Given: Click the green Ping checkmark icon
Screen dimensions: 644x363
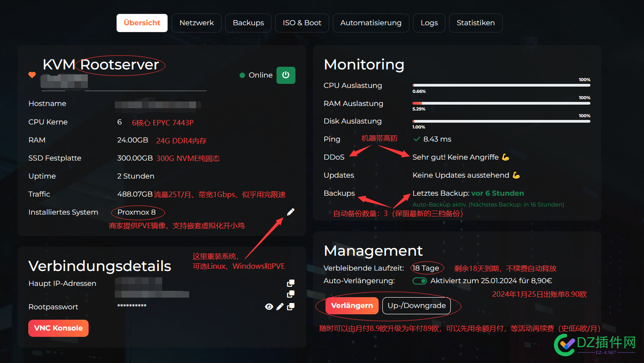Looking at the screenshot, I should coord(416,139).
